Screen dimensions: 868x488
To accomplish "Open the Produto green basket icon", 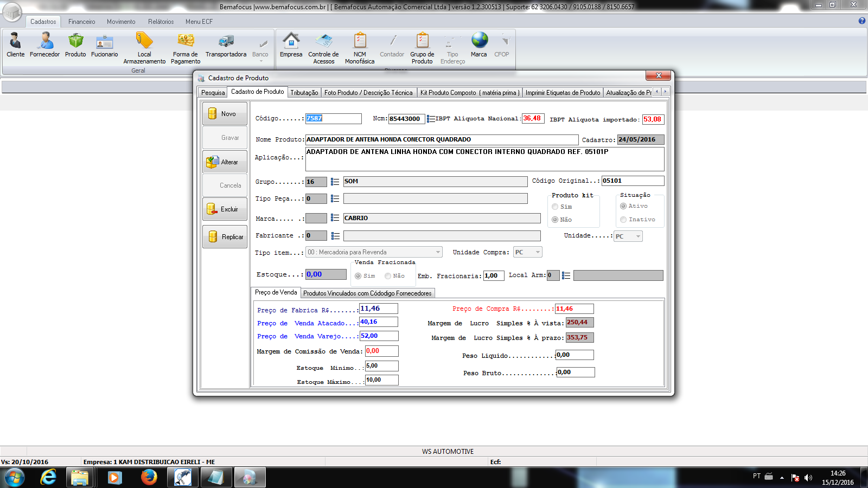I will tap(75, 44).
